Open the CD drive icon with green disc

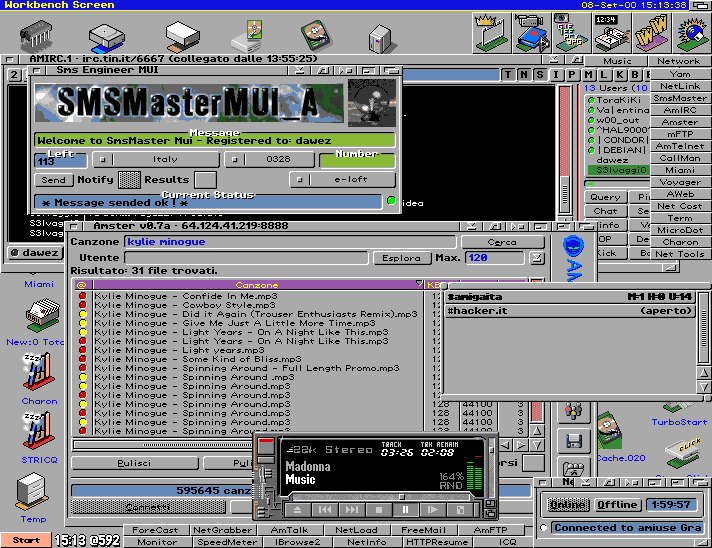click(x=248, y=35)
